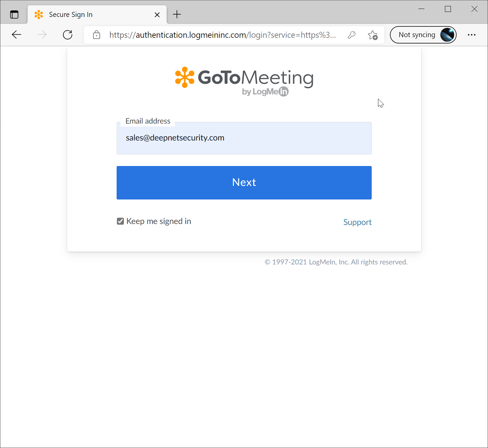
Task: Maximize the browser window
Action: pos(448,9)
